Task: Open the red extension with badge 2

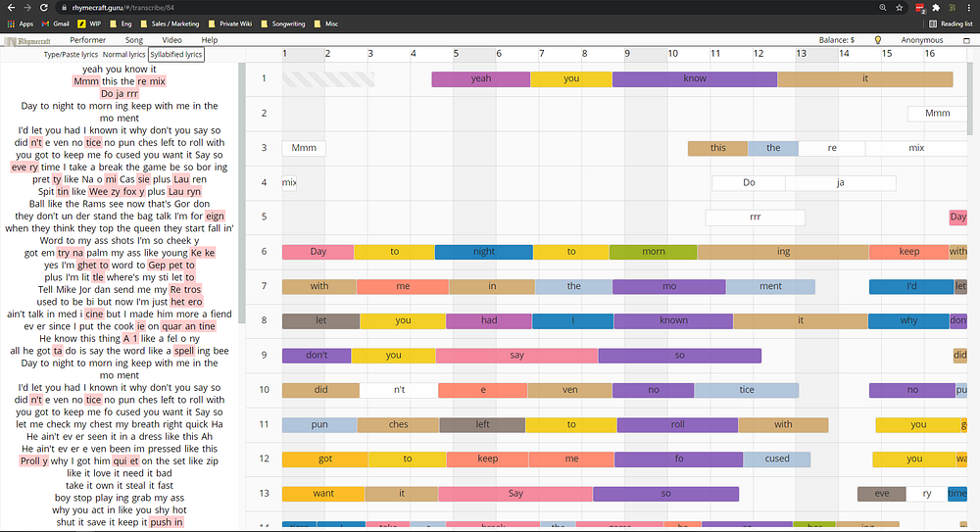Action: (920, 8)
